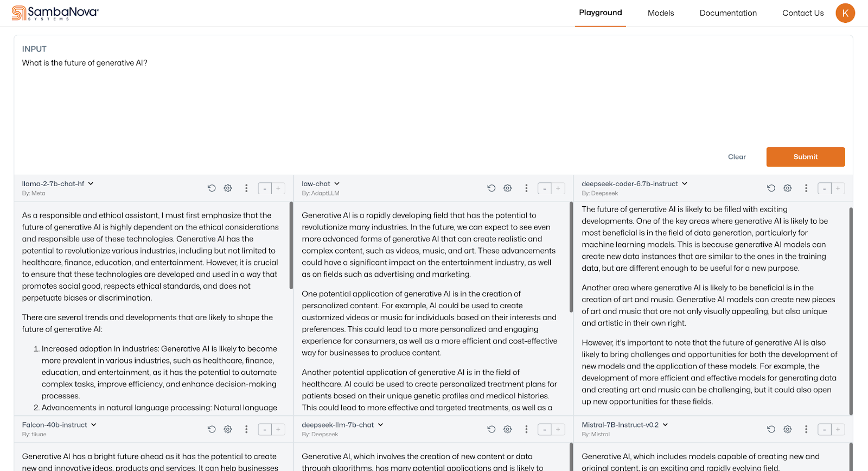Click the "By: Mistral" label
Image resolution: width=868 pixels, height=471 pixels.
click(596, 434)
